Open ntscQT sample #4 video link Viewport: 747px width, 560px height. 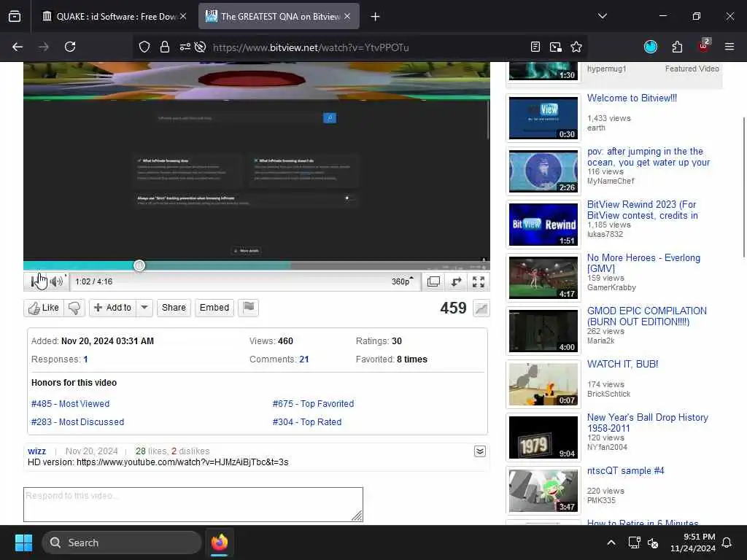coord(625,471)
